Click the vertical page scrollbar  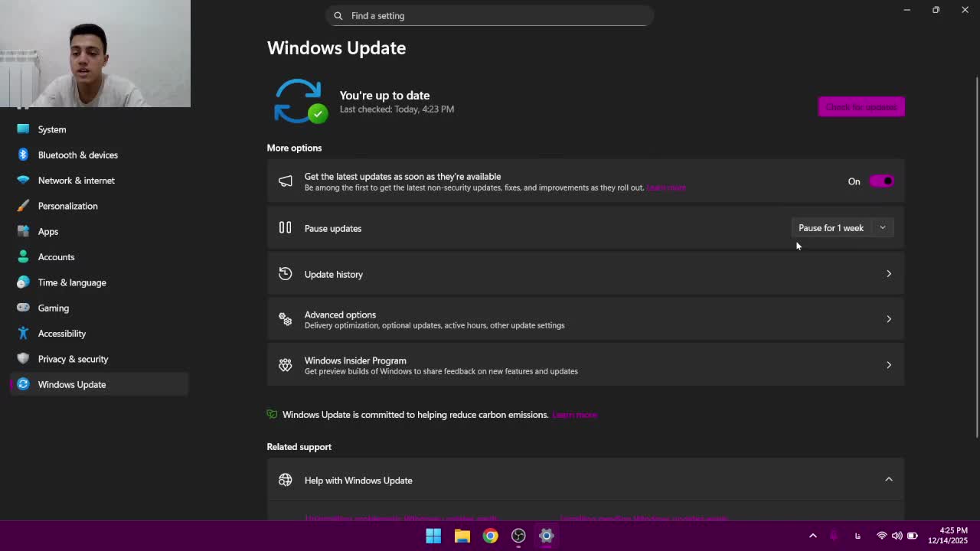click(976, 257)
